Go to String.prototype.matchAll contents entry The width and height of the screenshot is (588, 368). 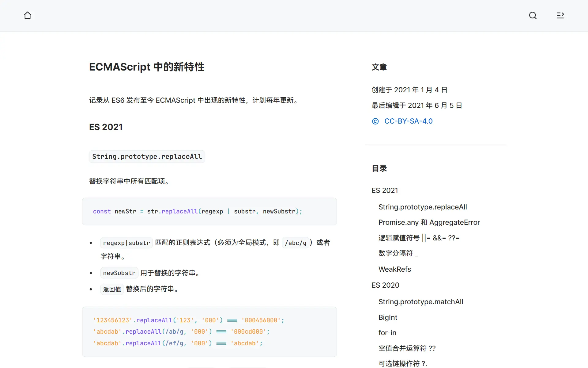[420, 302]
